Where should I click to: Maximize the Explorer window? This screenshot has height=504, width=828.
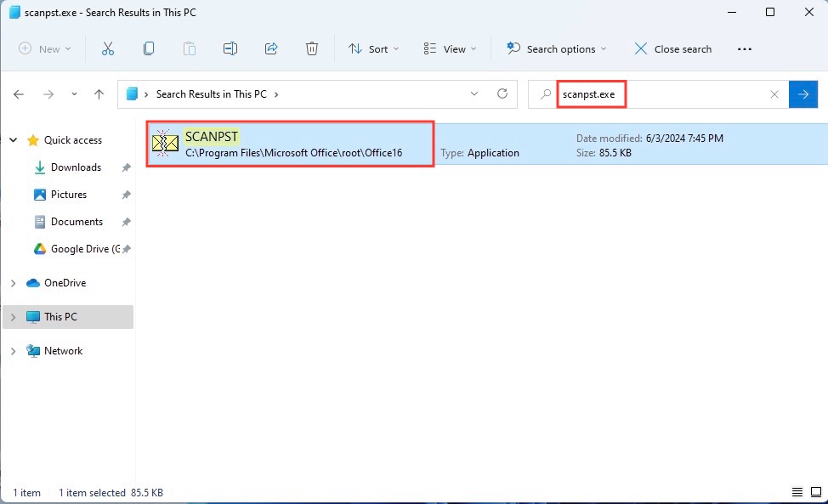770,12
